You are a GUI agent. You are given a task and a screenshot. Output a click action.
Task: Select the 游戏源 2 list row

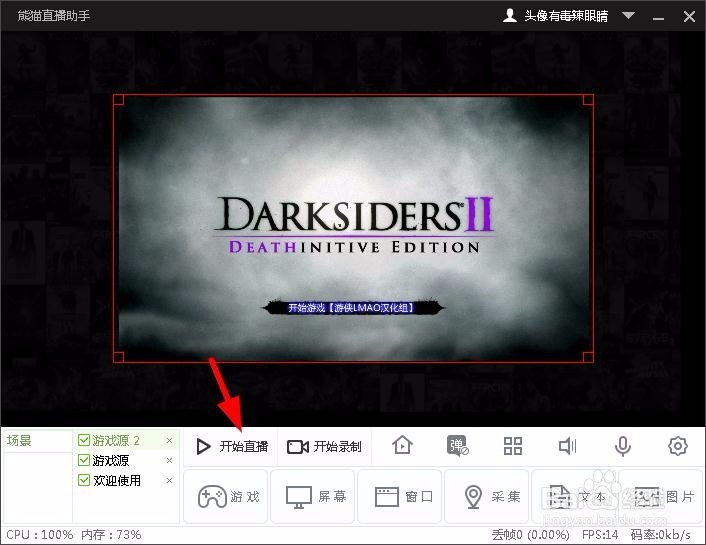126,440
